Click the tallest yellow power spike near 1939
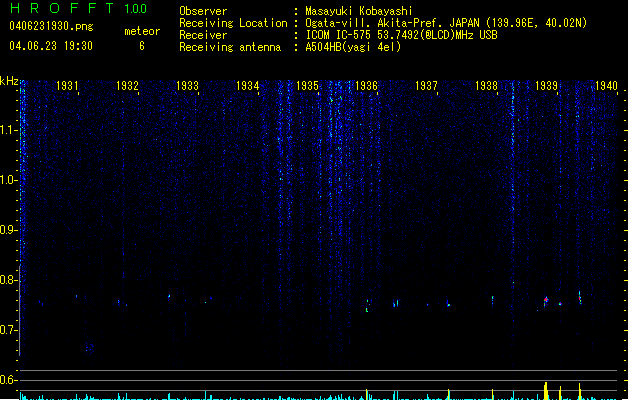This screenshot has width=629, height=400. pos(546,391)
